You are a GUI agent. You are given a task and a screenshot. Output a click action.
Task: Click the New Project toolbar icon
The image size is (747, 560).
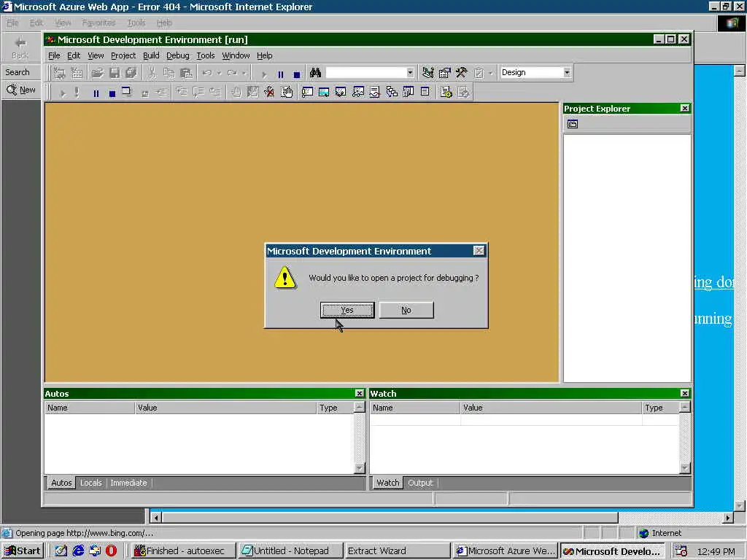[x=60, y=73]
